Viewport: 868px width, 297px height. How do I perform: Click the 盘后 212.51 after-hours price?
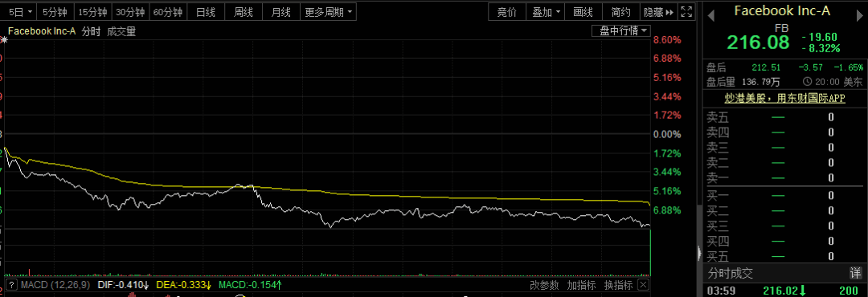pyautogui.click(x=766, y=67)
